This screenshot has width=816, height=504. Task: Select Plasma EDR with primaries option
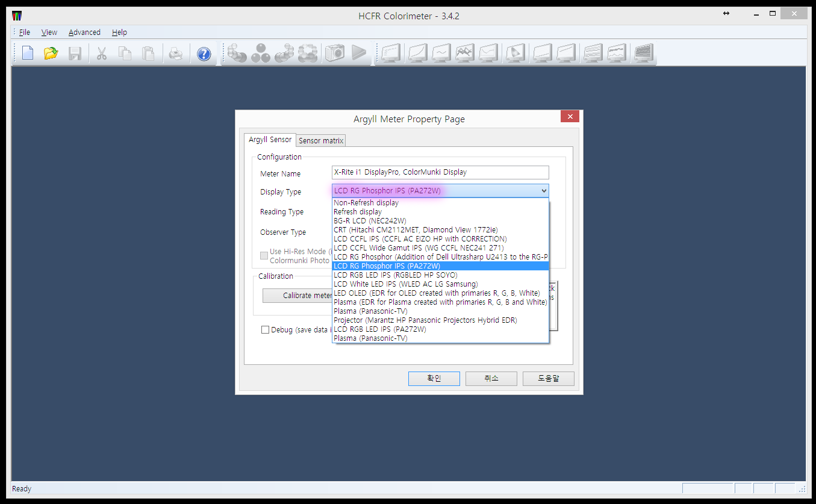(440, 302)
